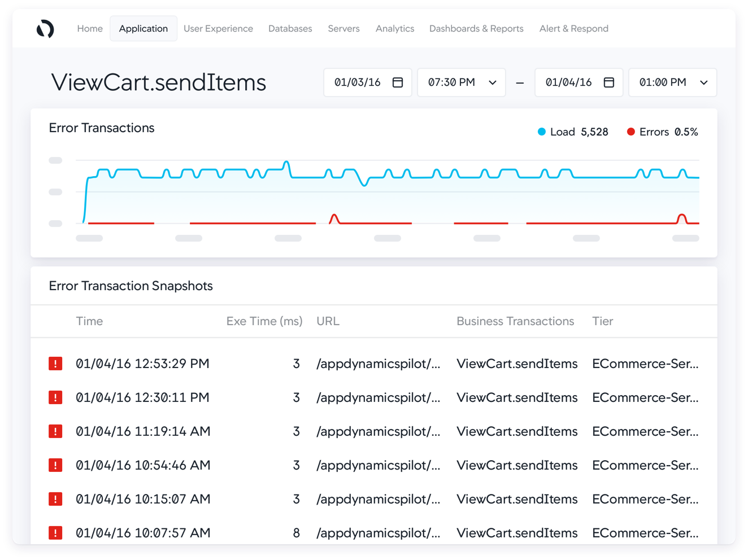Click the AppDynamics logo icon
The image size is (748, 560).
click(x=45, y=29)
